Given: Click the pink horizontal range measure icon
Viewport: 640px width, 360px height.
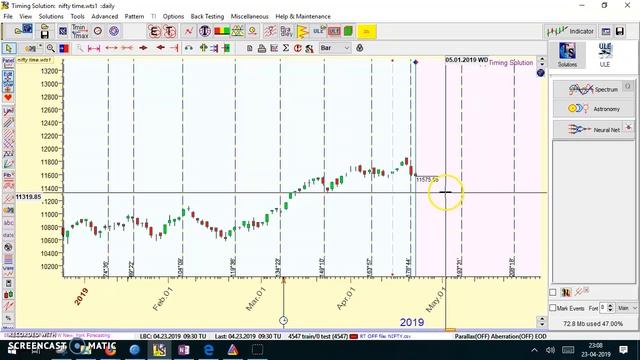Looking at the screenshot, I should [x=94, y=48].
